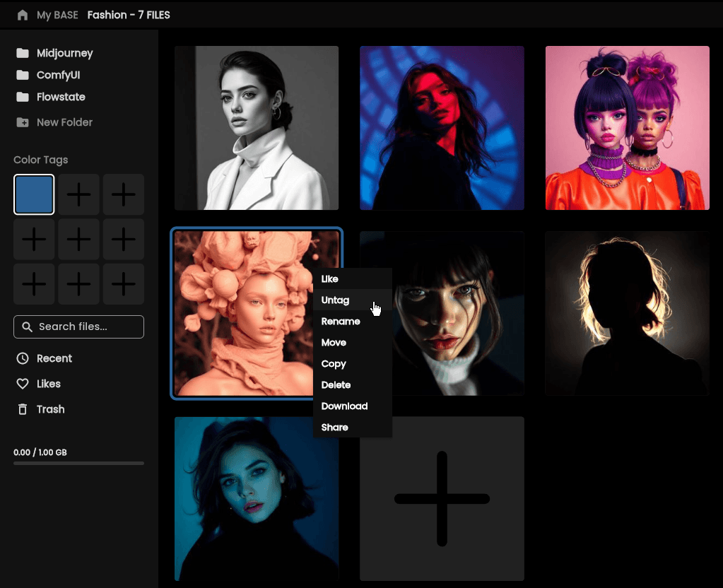Click the Color Tags heading
Screen dimensions: 723x588
(x=40, y=160)
